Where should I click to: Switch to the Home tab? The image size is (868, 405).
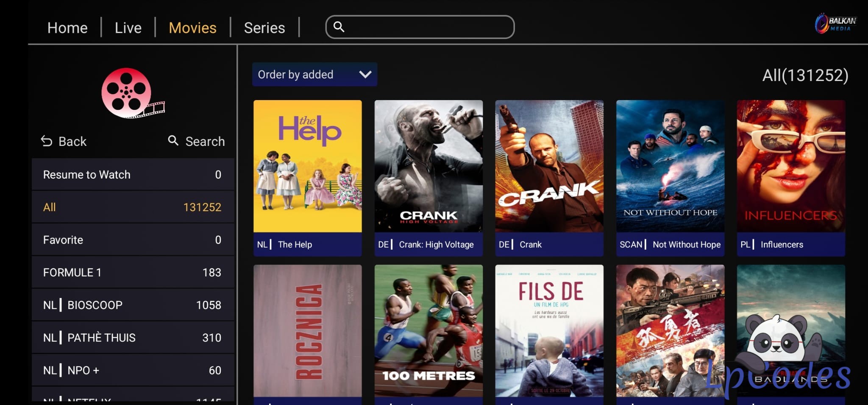click(x=67, y=28)
